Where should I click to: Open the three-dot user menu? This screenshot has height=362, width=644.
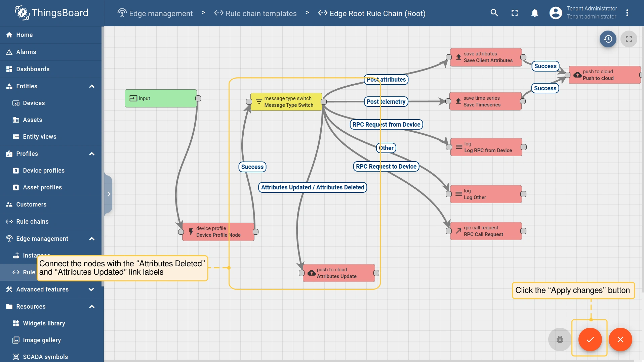[627, 13]
